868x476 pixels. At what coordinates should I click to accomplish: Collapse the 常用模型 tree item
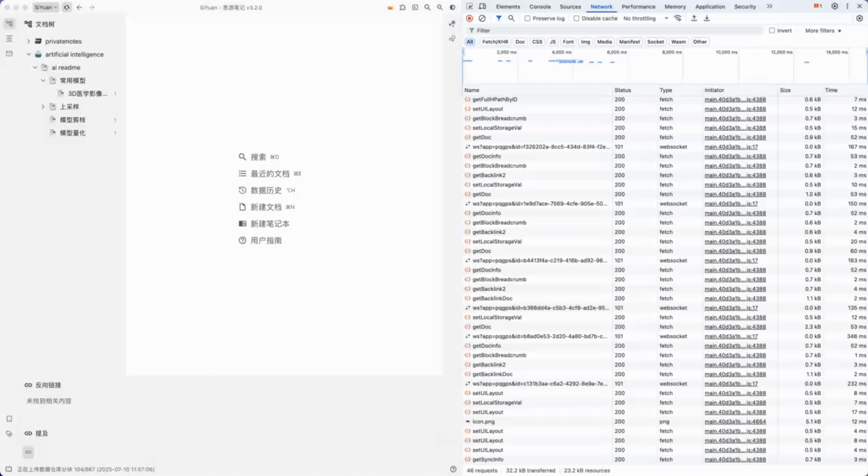tap(43, 80)
